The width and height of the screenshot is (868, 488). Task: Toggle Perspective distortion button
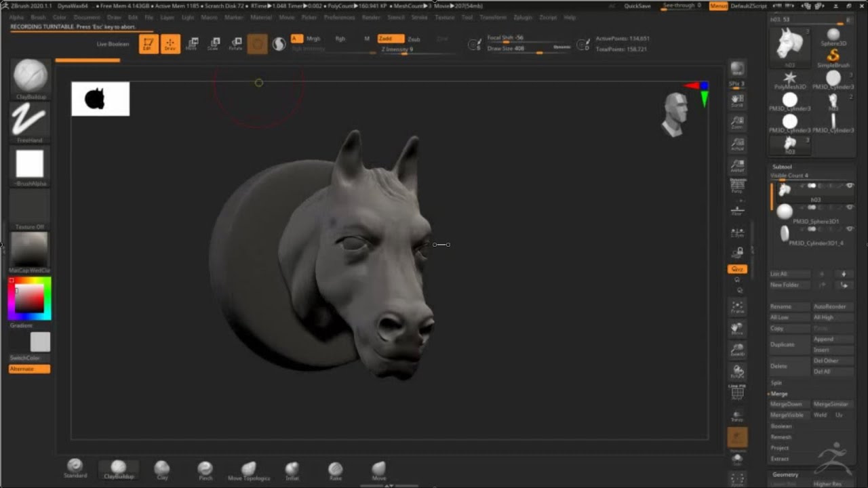coord(737,186)
